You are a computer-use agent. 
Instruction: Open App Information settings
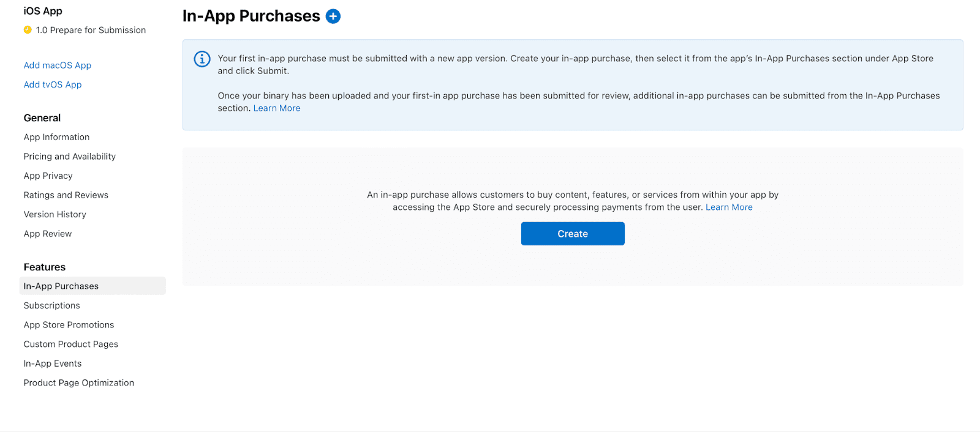tap(56, 136)
